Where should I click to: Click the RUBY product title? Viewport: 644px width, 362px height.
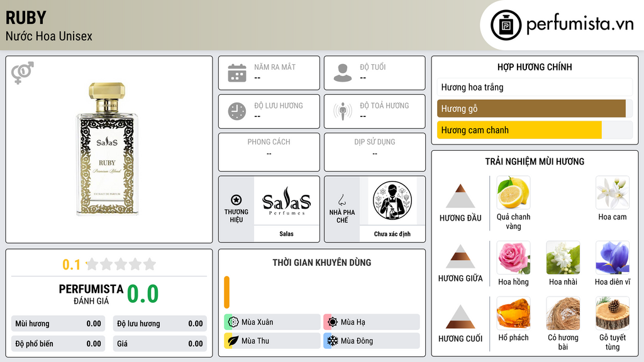point(26,18)
